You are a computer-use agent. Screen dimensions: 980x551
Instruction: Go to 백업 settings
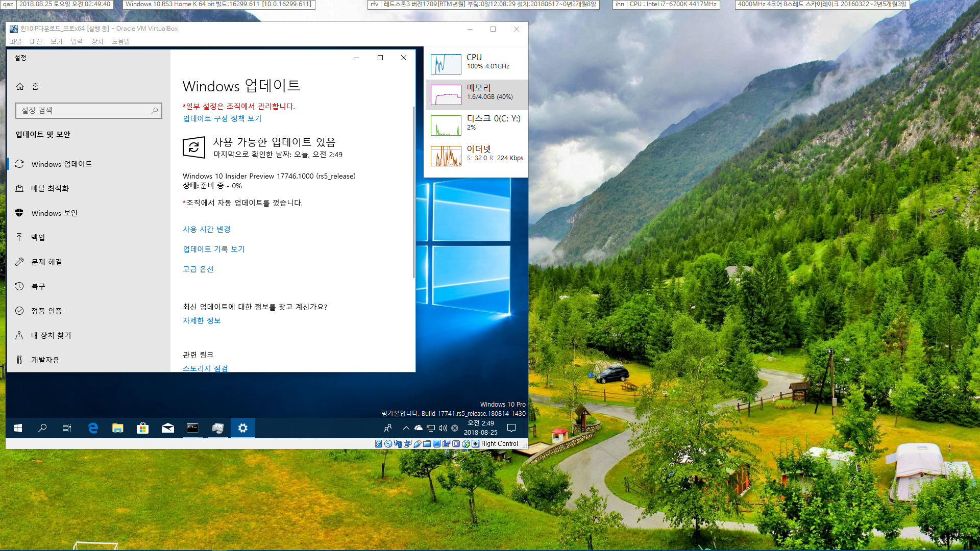(88, 237)
